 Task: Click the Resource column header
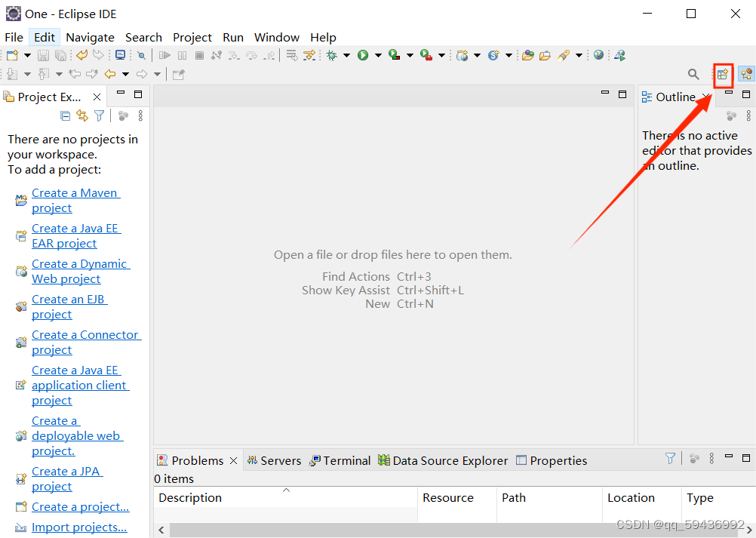457,498
